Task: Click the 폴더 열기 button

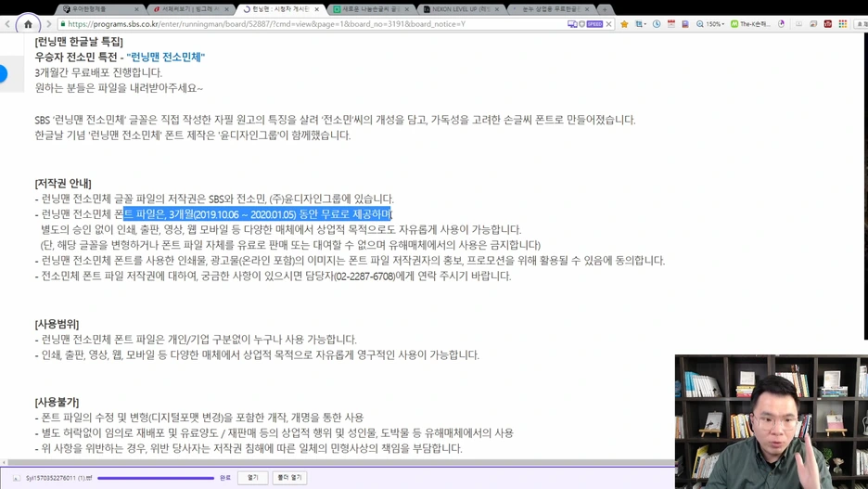Action: coord(289,477)
